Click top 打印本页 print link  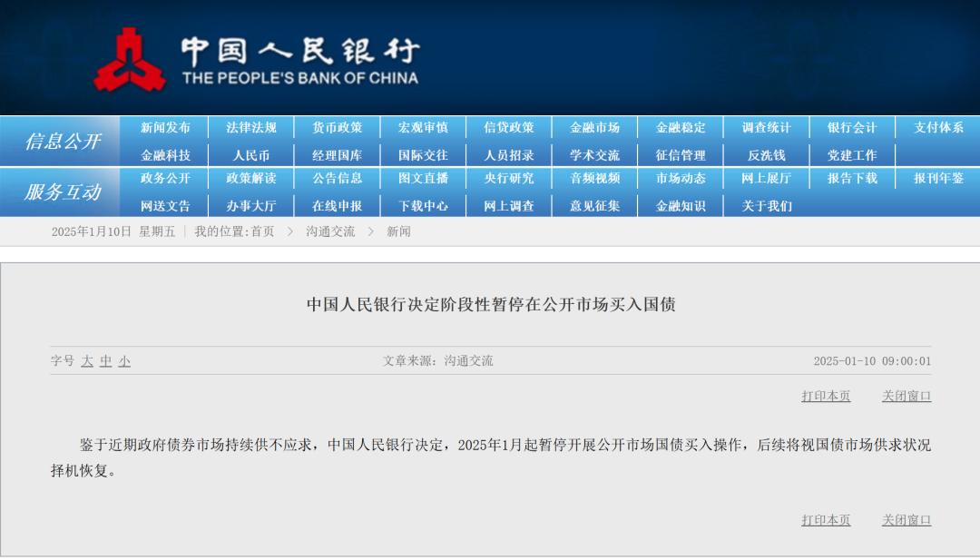coord(826,397)
